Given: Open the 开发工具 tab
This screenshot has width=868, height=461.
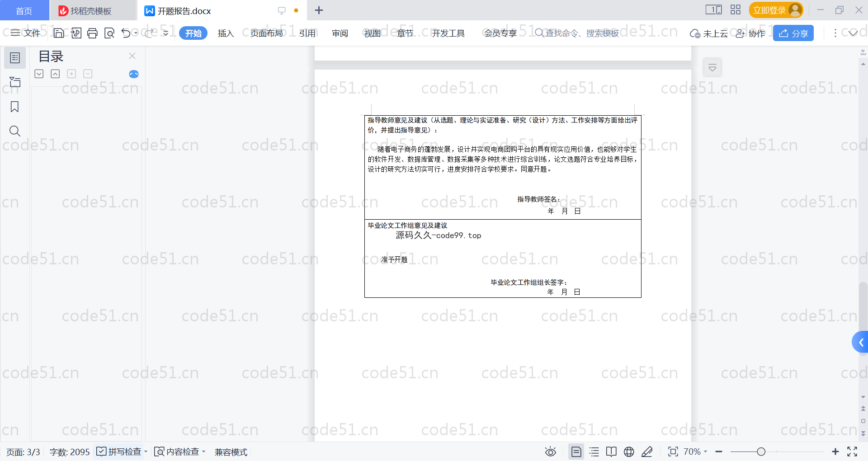Looking at the screenshot, I should coord(448,33).
